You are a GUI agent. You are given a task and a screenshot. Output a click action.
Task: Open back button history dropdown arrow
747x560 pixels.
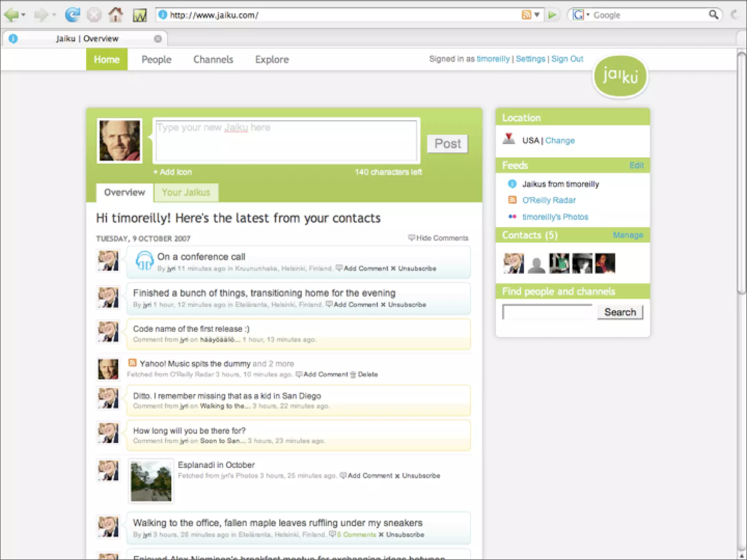tap(24, 15)
